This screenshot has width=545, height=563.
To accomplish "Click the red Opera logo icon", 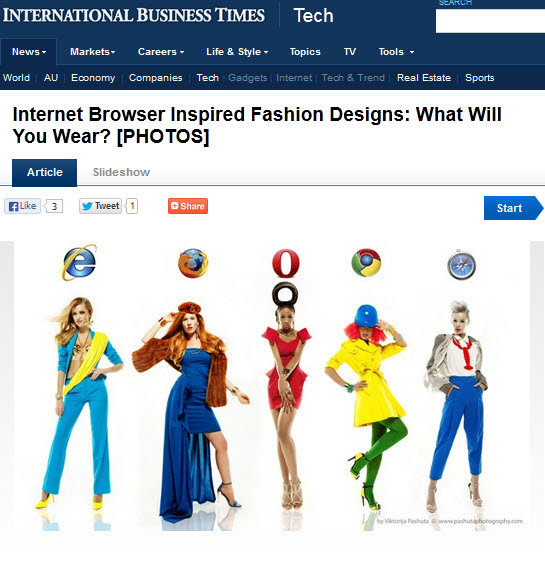I will point(286,264).
